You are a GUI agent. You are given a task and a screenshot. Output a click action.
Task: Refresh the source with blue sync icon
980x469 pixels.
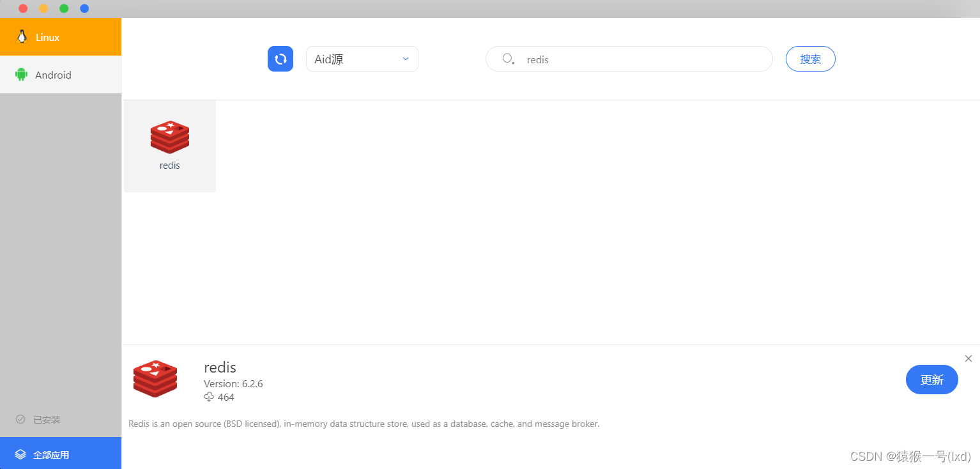coord(280,59)
